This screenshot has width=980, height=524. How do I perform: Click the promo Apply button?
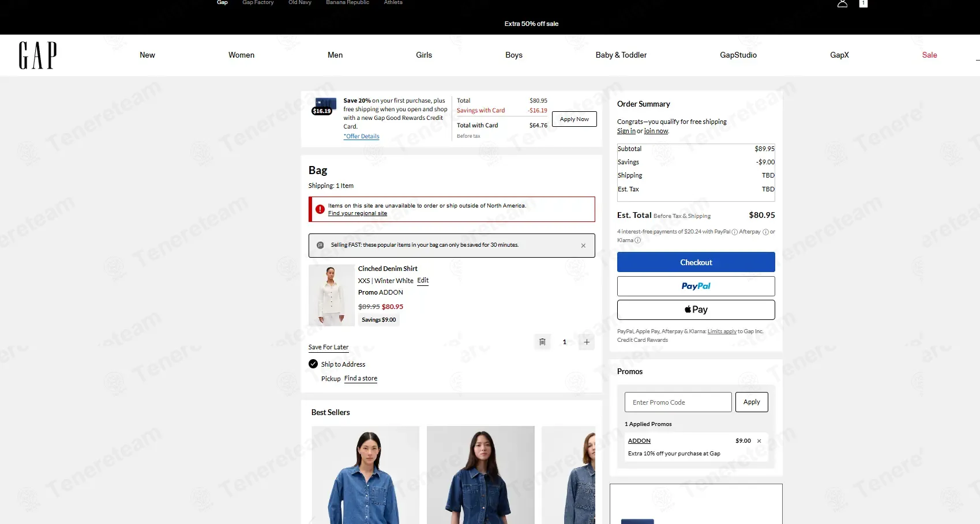click(x=752, y=402)
